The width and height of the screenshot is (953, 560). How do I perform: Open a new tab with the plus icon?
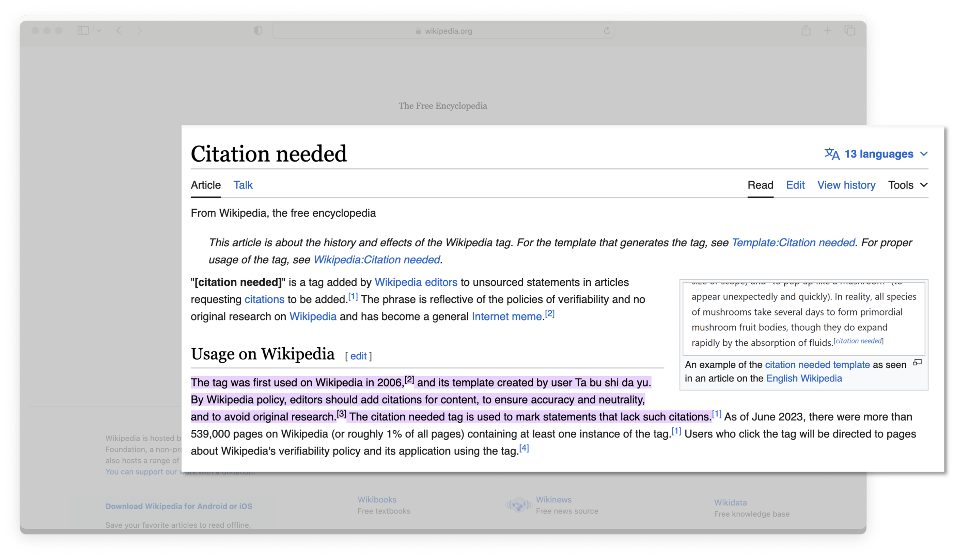click(828, 31)
